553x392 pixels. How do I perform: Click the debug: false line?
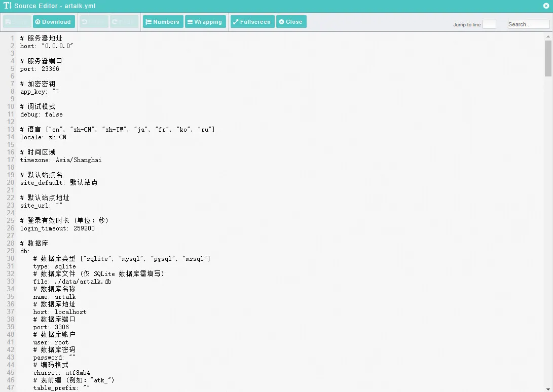tap(42, 114)
